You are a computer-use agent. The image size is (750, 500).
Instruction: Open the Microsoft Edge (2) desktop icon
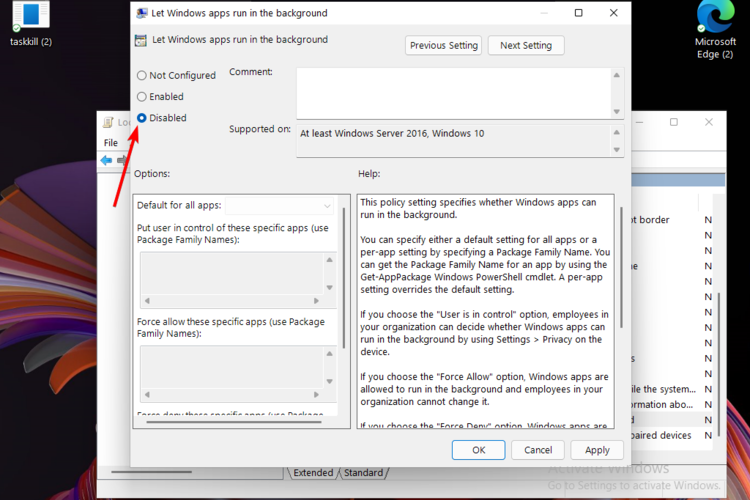tap(715, 30)
